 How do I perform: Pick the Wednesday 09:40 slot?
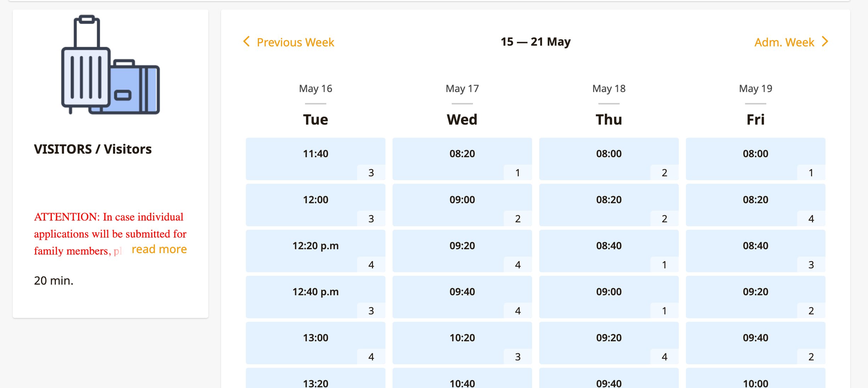[x=462, y=296]
